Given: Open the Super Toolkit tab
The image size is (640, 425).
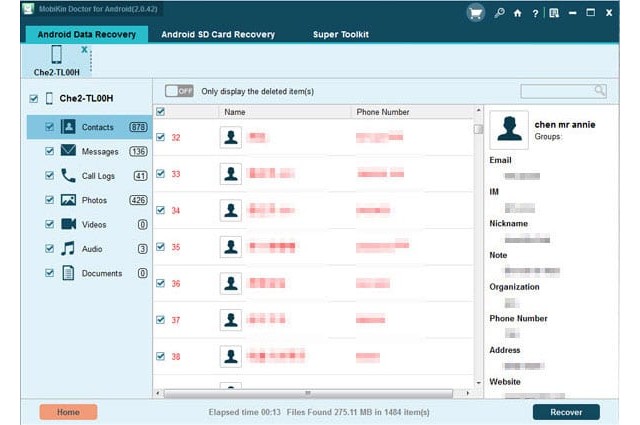Looking at the screenshot, I should (340, 34).
